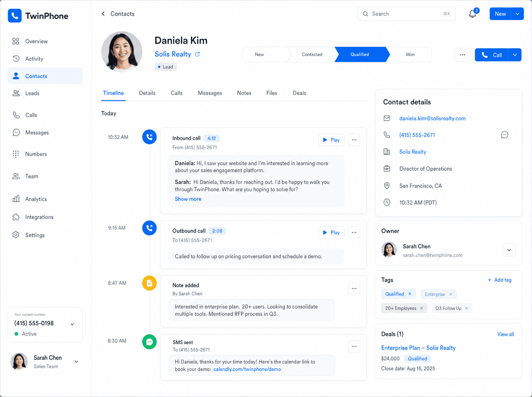Click the yellow note timeline icon
This screenshot has height=397, width=532.
[149, 283]
